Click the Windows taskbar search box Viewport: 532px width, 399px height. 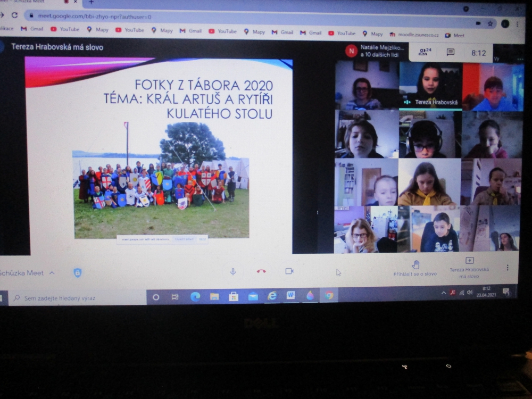click(x=78, y=298)
